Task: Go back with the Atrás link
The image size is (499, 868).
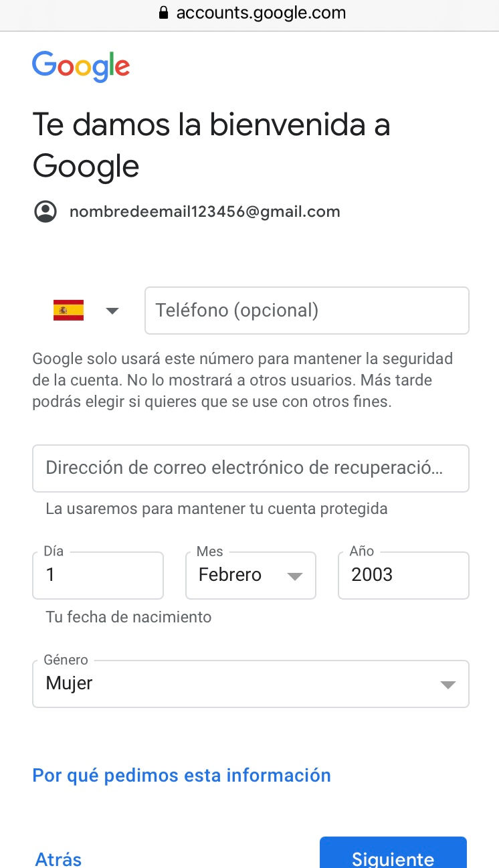Action: coord(58,859)
